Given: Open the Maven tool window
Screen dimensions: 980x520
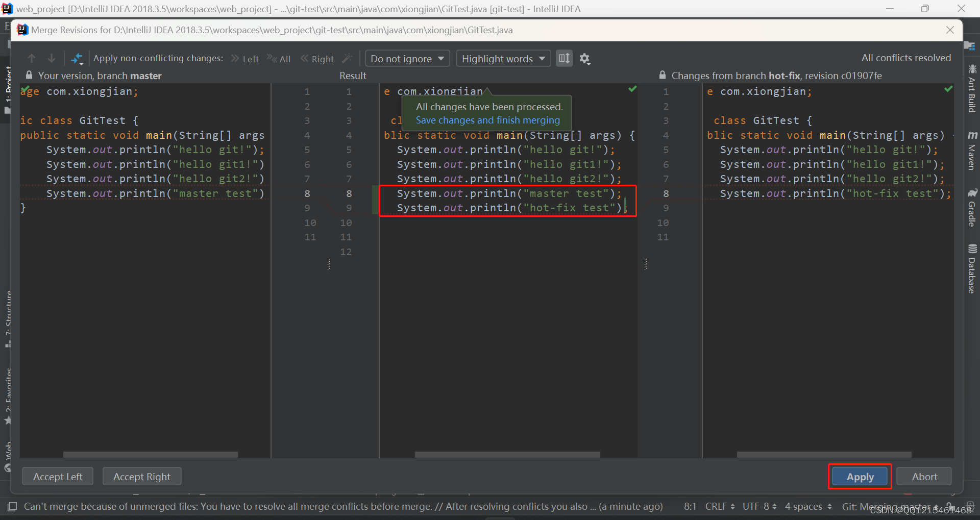Looking at the screenshot, I should tap(972, 151).
